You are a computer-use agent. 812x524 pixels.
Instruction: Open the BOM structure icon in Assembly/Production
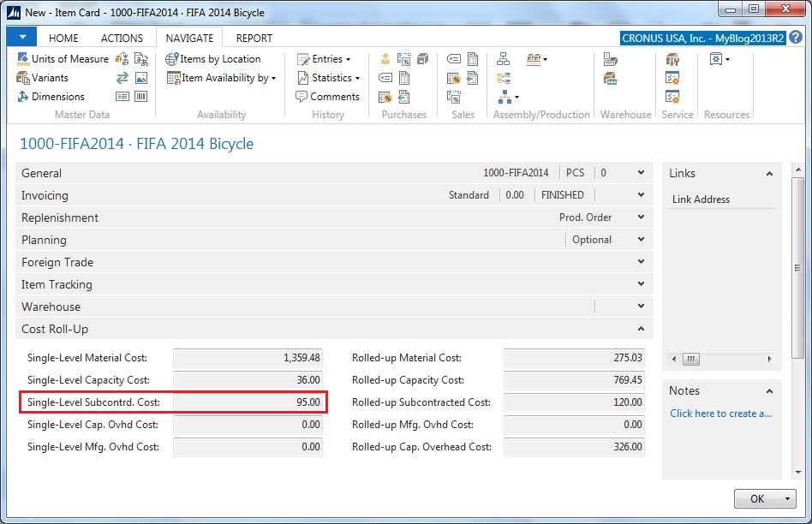[504, 59]
